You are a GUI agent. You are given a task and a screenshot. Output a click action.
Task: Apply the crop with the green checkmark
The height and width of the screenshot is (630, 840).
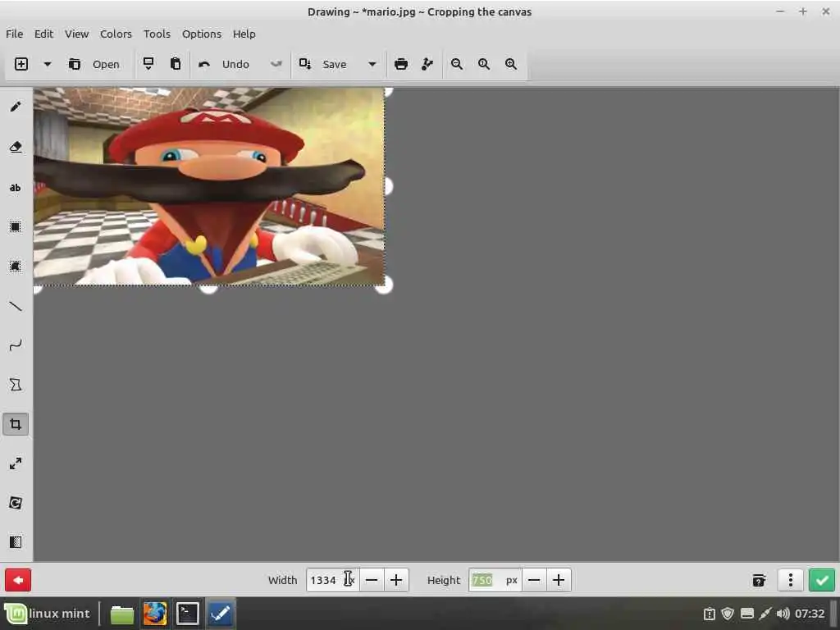click(x=822, y=580)
